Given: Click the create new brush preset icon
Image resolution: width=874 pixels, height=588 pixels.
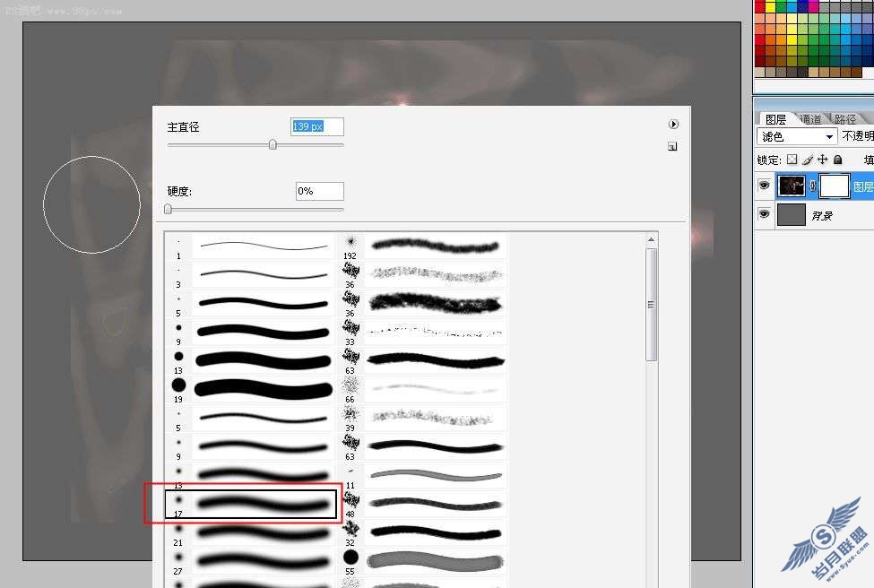Looking at the screenshot, I should point(673,146).
